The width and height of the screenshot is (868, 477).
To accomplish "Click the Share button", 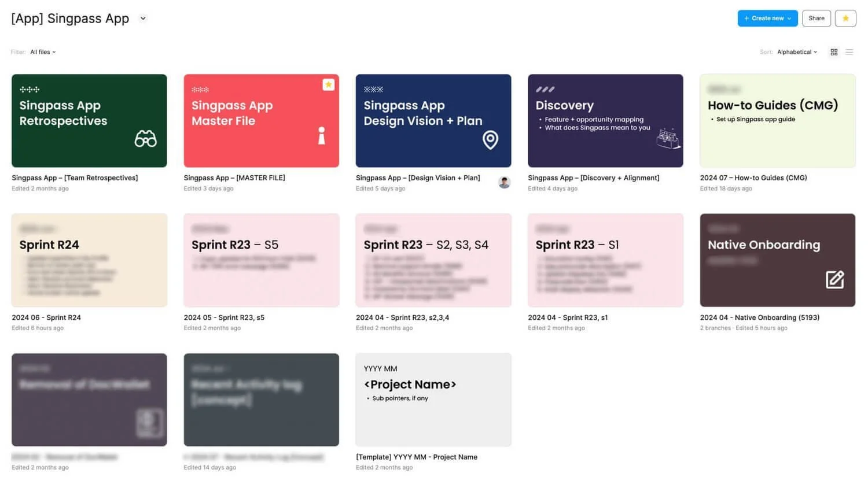I will coord(816,19).
